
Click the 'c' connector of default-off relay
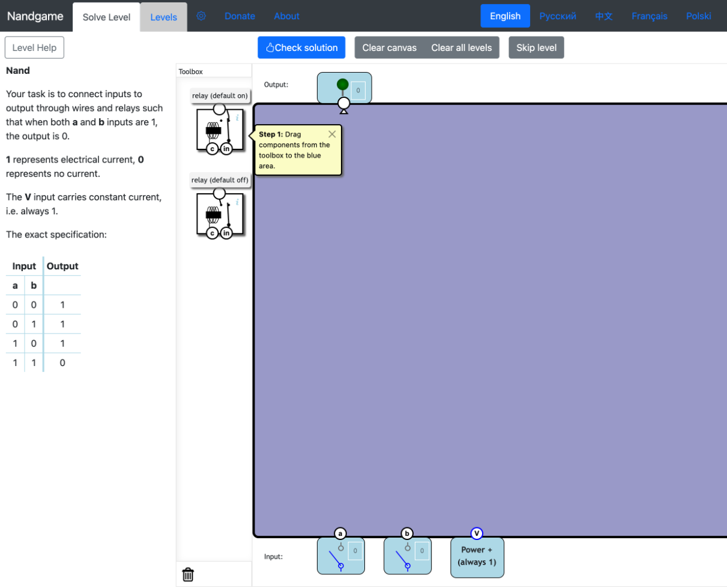tap(212, 233)
